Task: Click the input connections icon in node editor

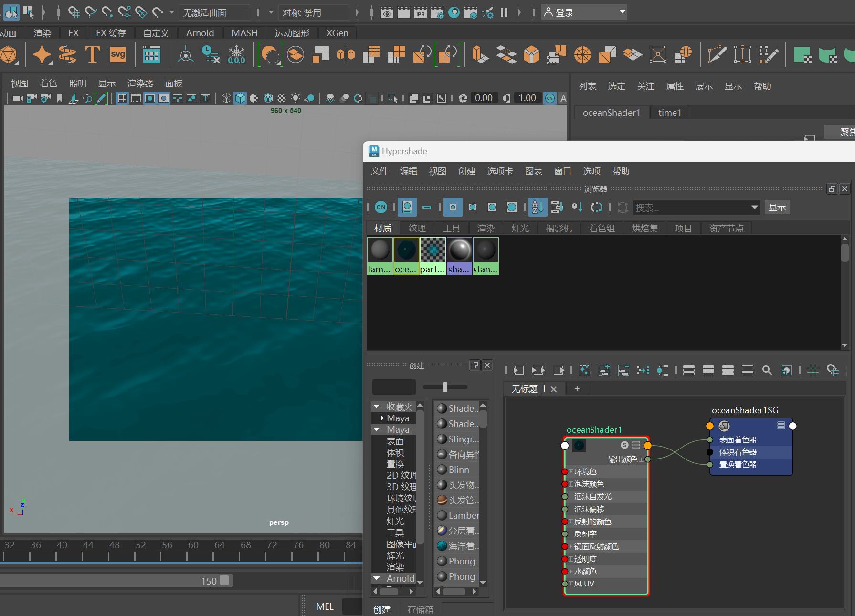Action: [x=519, y=370]
